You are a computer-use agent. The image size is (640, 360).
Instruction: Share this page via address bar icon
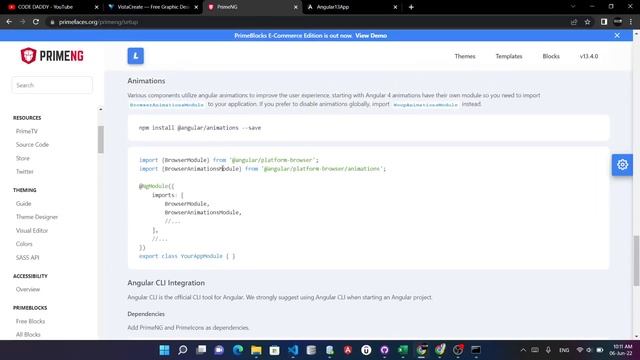click(574, 22)
